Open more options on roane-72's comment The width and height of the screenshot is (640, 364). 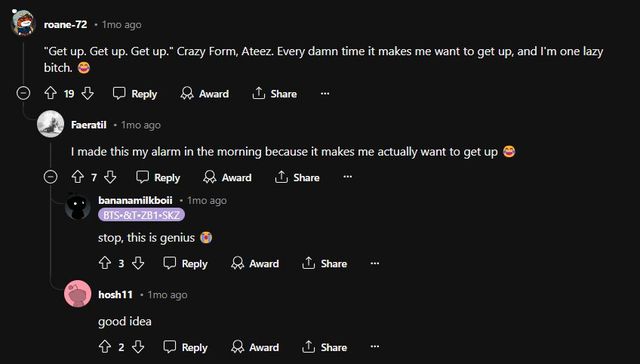pyautogui.click(x=325, y=93)
